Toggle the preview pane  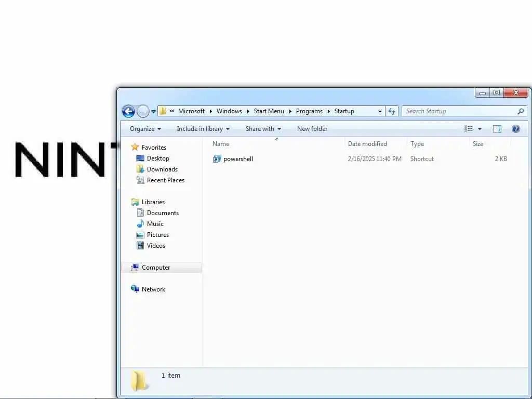497,129
